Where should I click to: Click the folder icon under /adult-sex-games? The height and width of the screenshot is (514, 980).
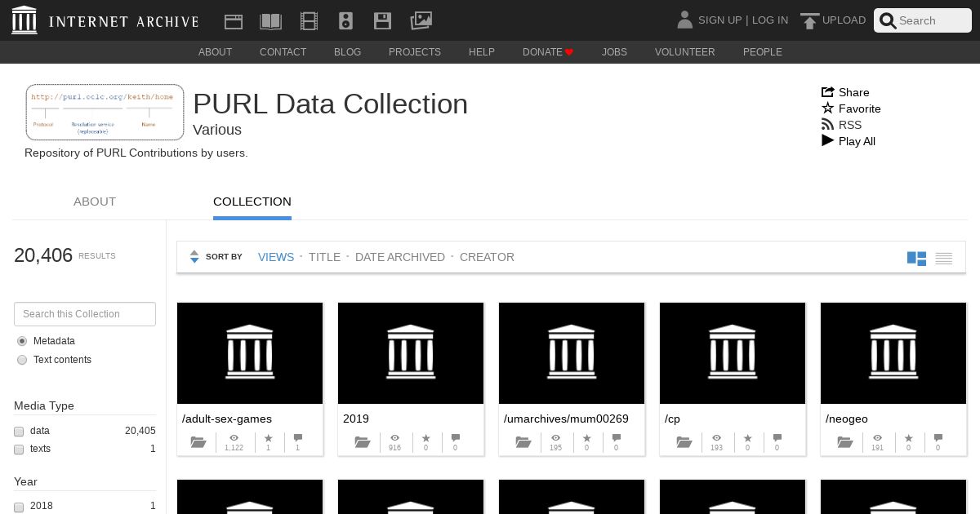[198, 442]
